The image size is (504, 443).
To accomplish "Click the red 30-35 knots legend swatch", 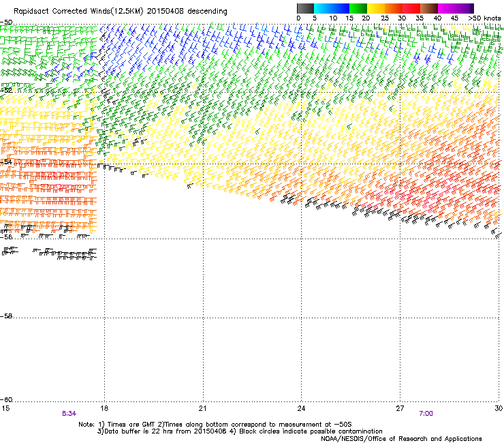I will pos(411,8).
